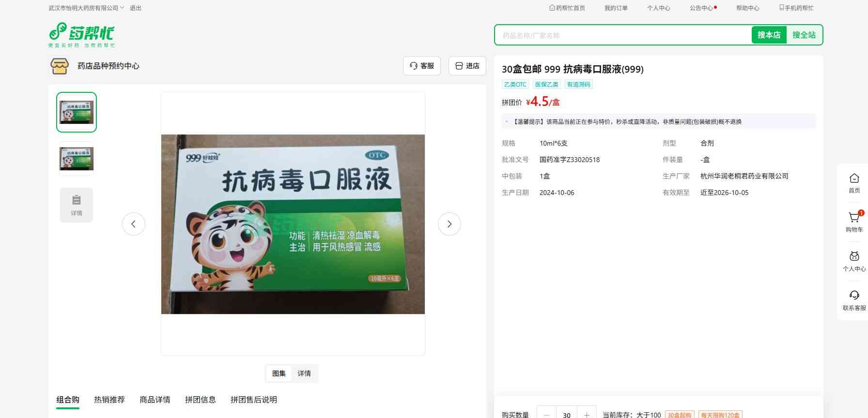Focus the 药品名称/厂家名称 search field
868x418 pixels.
[623, 35]
